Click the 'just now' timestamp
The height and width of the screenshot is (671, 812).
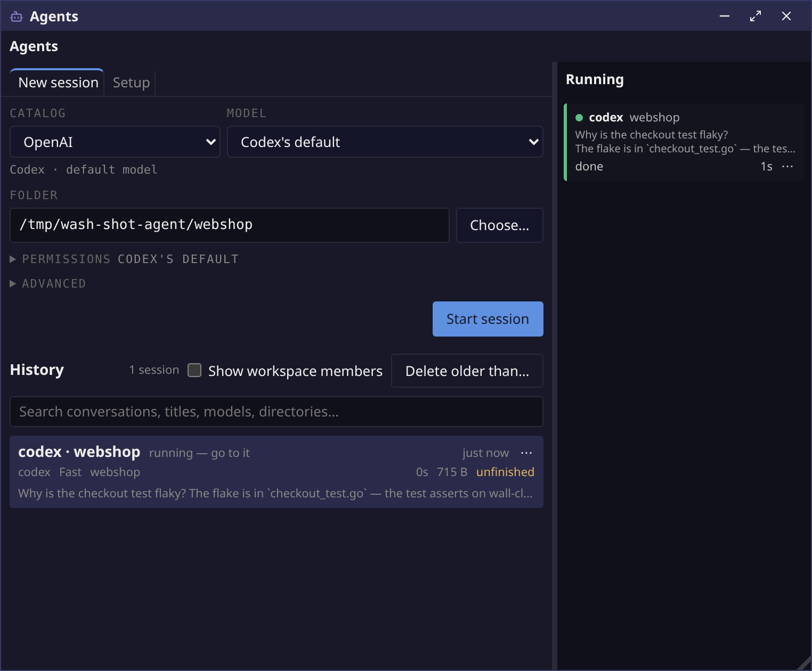coord(485,453)
